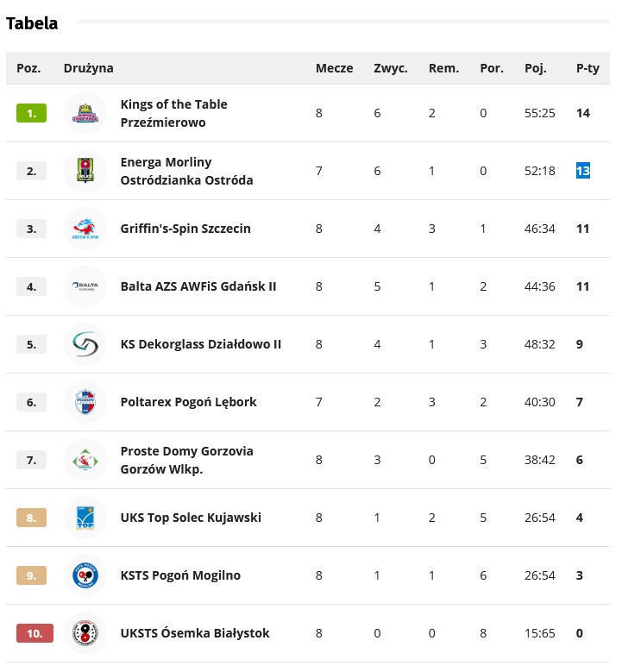The image size is (622, 672).
Task: Click Energa Morliny Ostródzianka Ostróda logo
Action: click(85, 171)
